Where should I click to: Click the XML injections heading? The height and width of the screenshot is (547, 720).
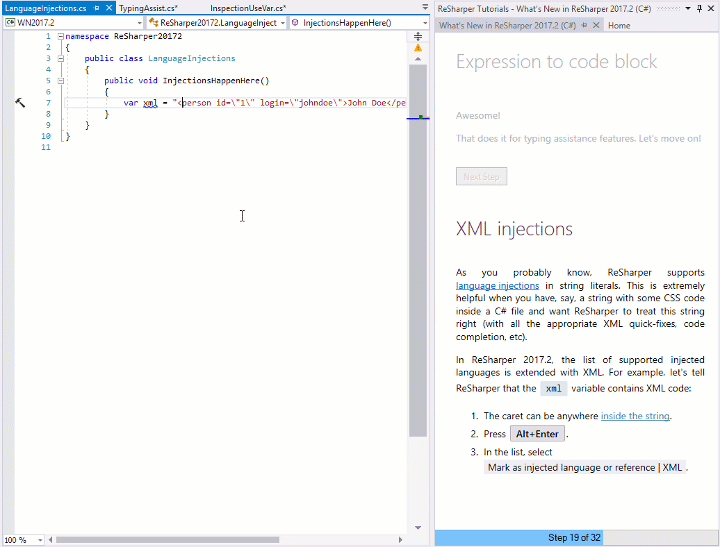[514, 229]
